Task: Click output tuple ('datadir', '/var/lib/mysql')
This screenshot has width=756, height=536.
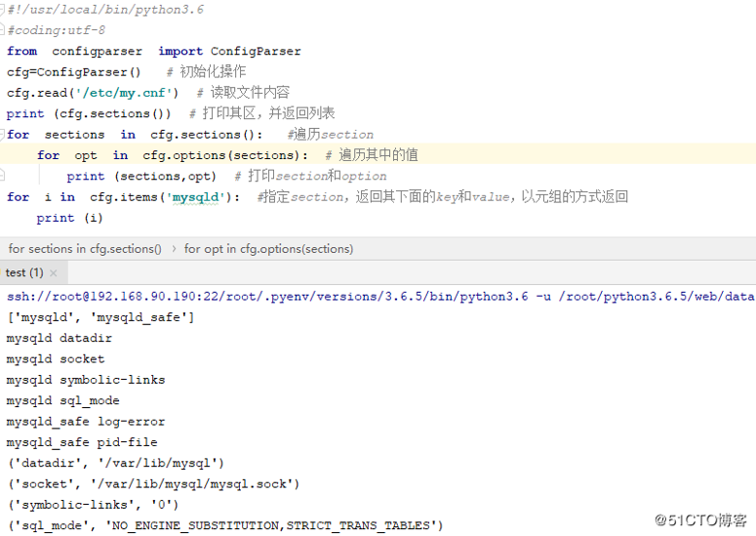Action: [x=116, y=463]
